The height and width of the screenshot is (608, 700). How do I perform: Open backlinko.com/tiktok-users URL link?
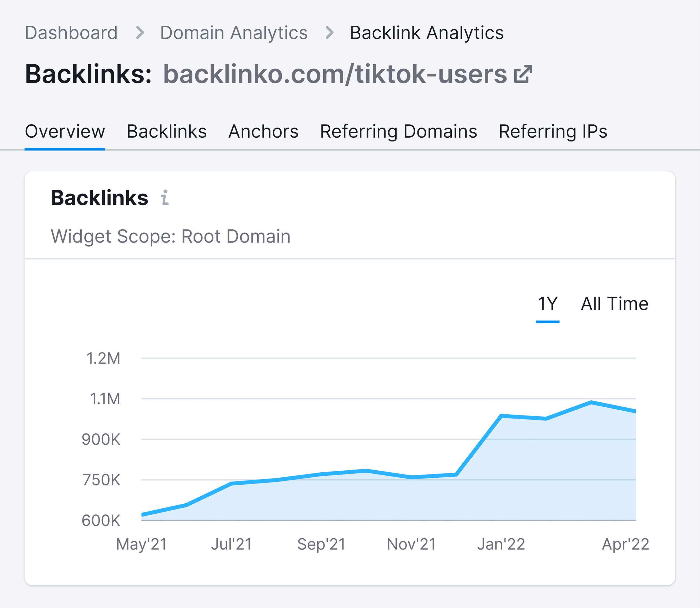[x=335, y=74]
